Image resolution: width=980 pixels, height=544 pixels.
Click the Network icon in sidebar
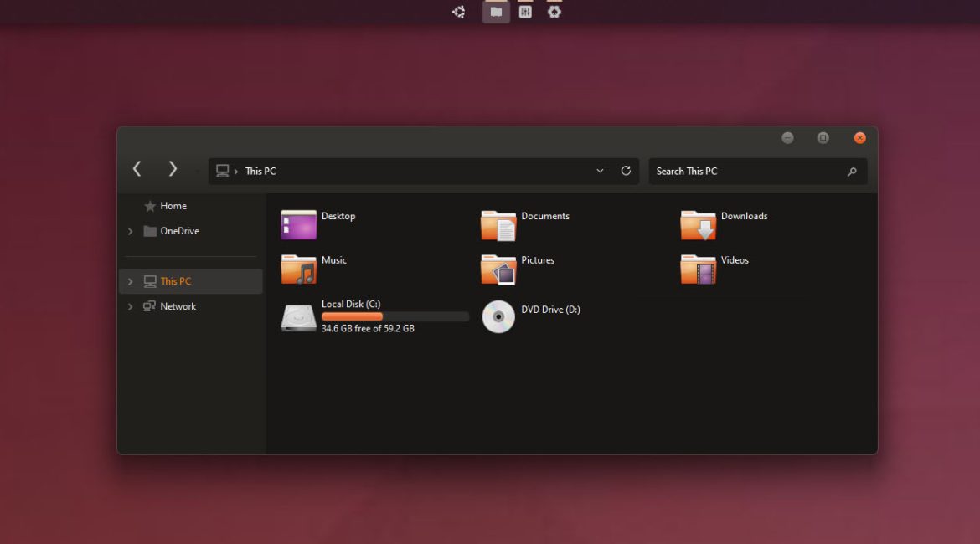[x=149, y=306]
